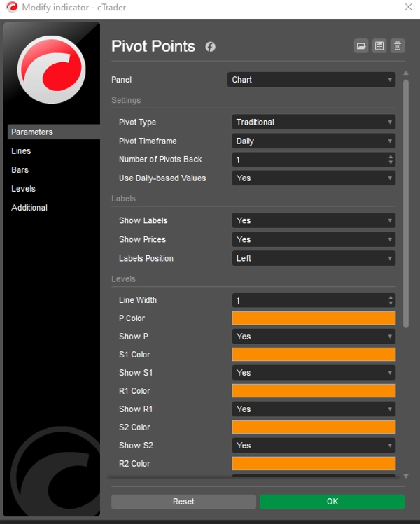The width and height of the screenshot is (420, 524).
Task: Click the Number of Pivots Back field
Action: (x=309, y=160)
